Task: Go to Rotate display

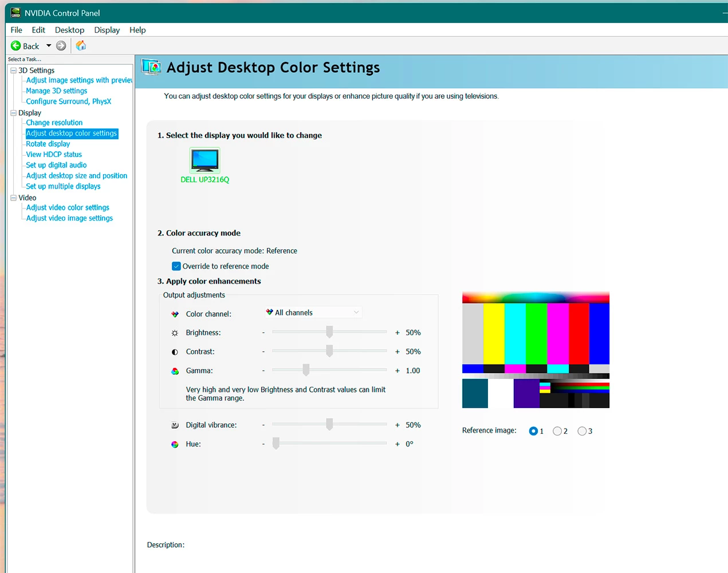Action: coord(48,144)
